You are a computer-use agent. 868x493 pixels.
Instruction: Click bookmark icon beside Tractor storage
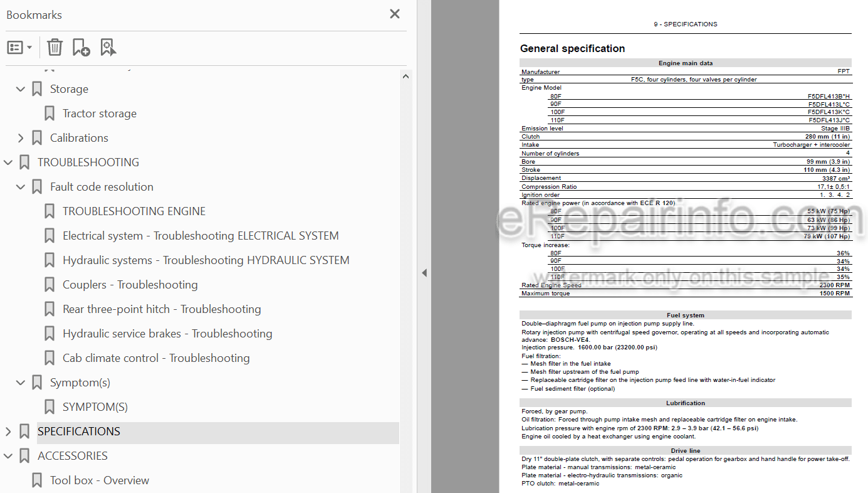point(50,114)
